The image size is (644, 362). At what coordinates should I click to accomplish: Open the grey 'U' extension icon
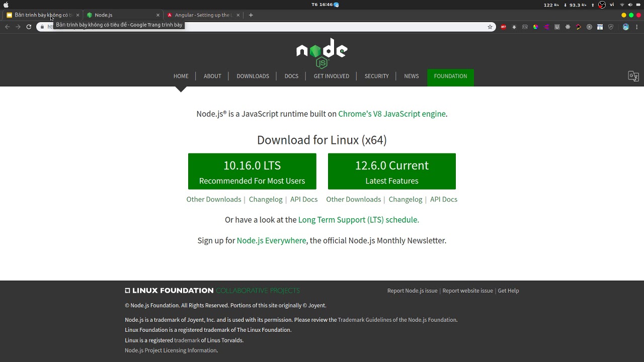coord(557,27)
